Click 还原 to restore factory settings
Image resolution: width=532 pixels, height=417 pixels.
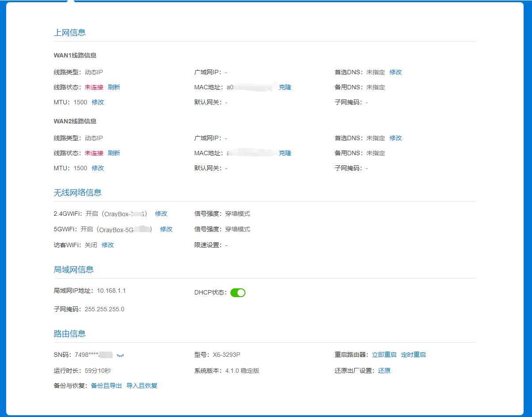tap(384, 371)
